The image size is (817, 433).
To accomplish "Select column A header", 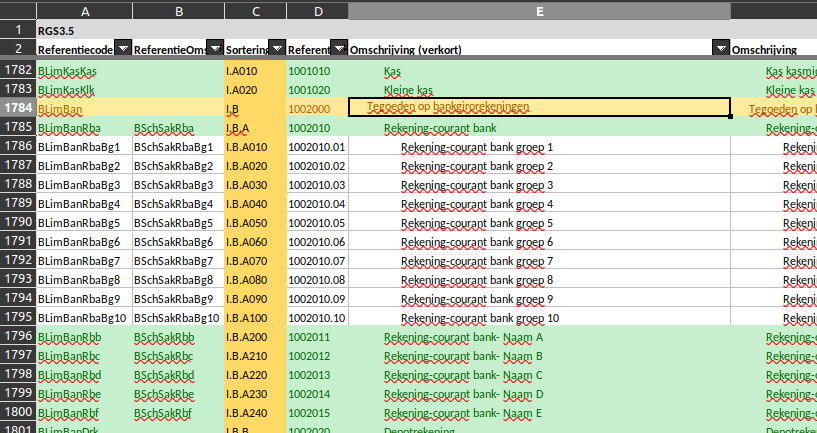I will [84, 11].
